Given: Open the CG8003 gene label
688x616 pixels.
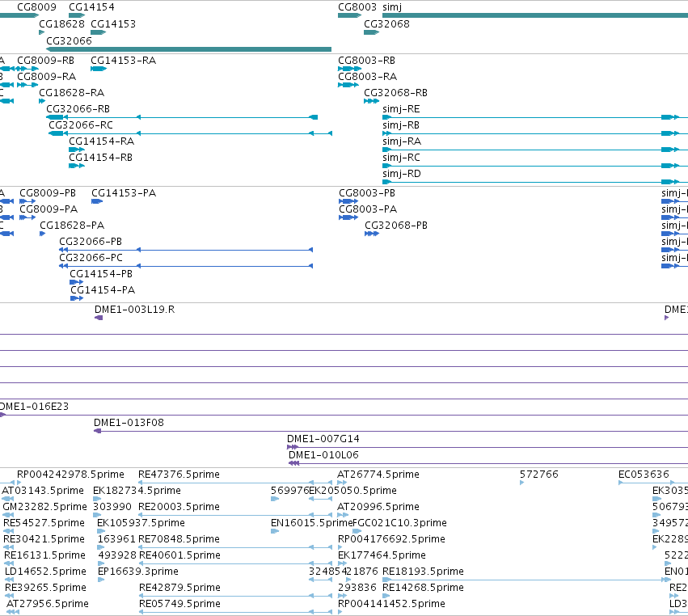Looking at the screenshot, I should (357, 7).
